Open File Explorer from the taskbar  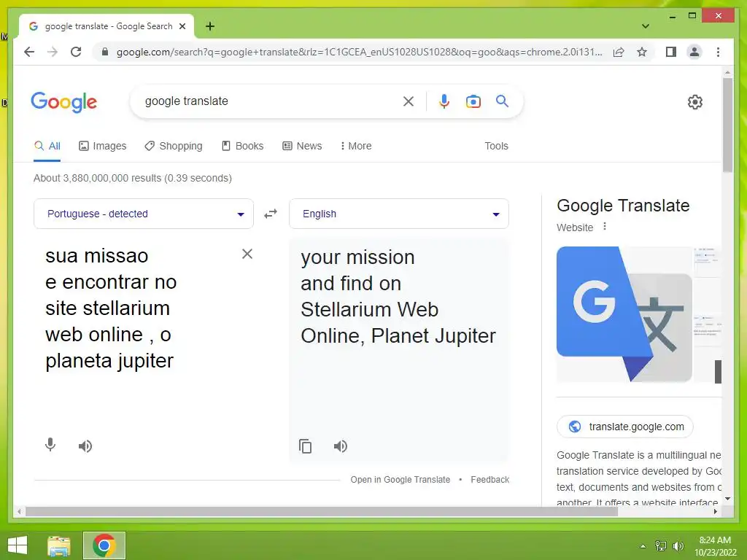pos(59,545)
